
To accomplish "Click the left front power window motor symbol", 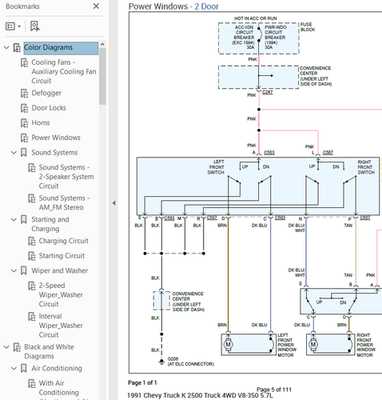I will 228,345.
